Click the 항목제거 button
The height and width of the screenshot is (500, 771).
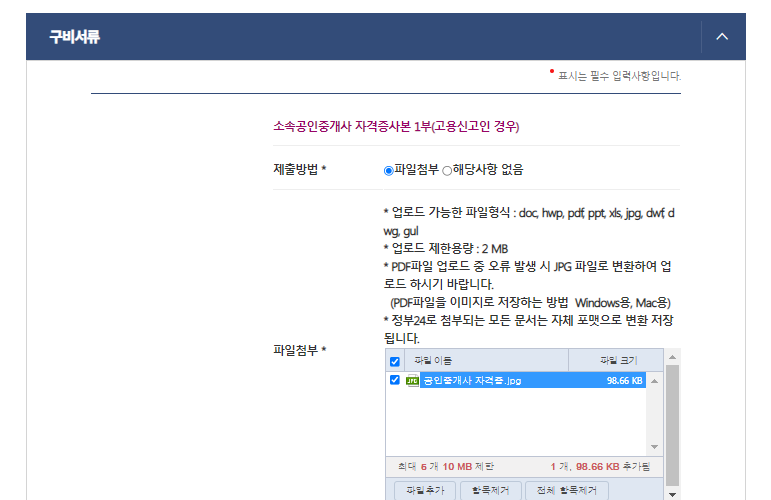[x=491, y=490]
